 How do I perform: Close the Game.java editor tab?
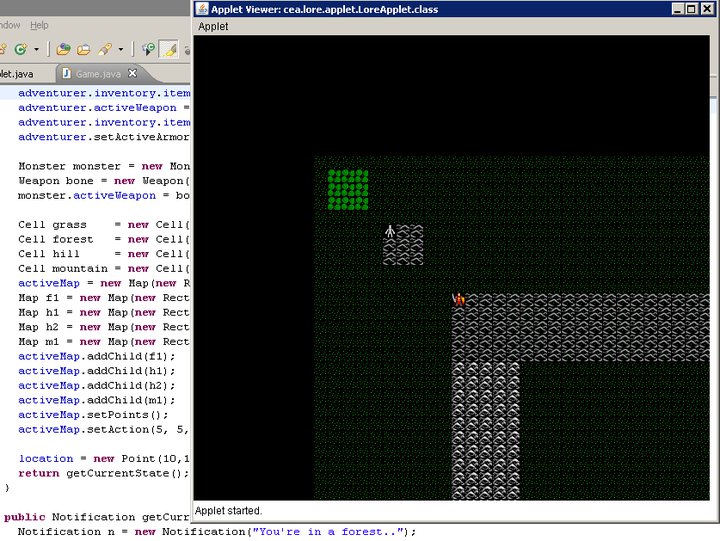[x=132, y=73]
